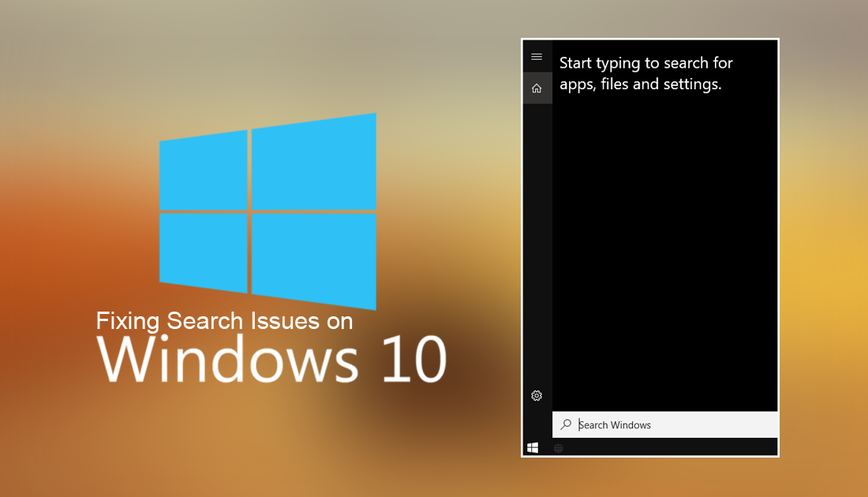The width and height of the screenshot is (868, 497).
Task: Click the 'Windows 10' title text
Action: pos(271,359)
